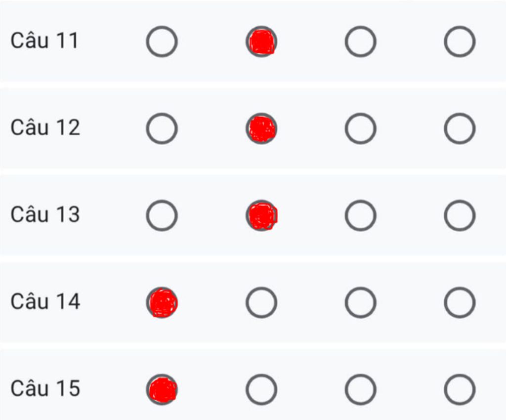The width and height of the screenshot is (506, 420).
Task: Choose the third option for Câu 12
Action: click(360, 128)
